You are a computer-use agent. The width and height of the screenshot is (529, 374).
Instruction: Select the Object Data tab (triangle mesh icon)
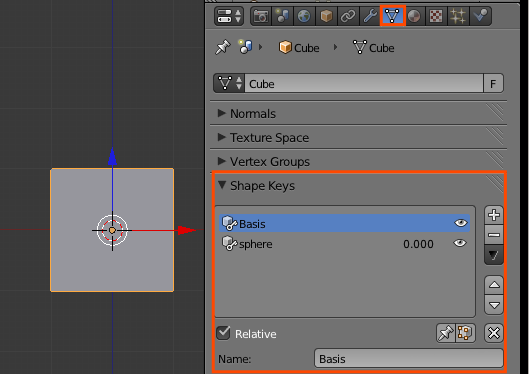tap(392, 16)
